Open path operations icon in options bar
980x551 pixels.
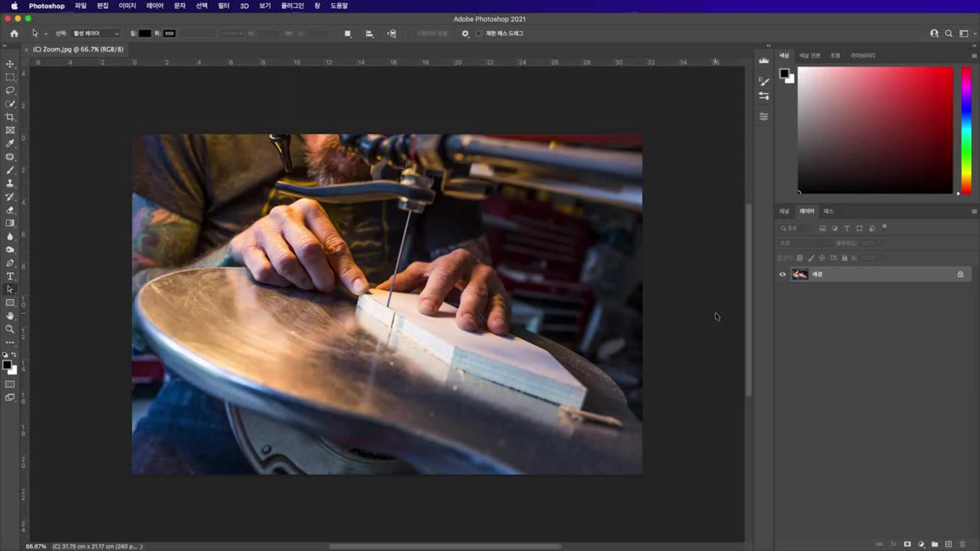[x=348, y=34]
